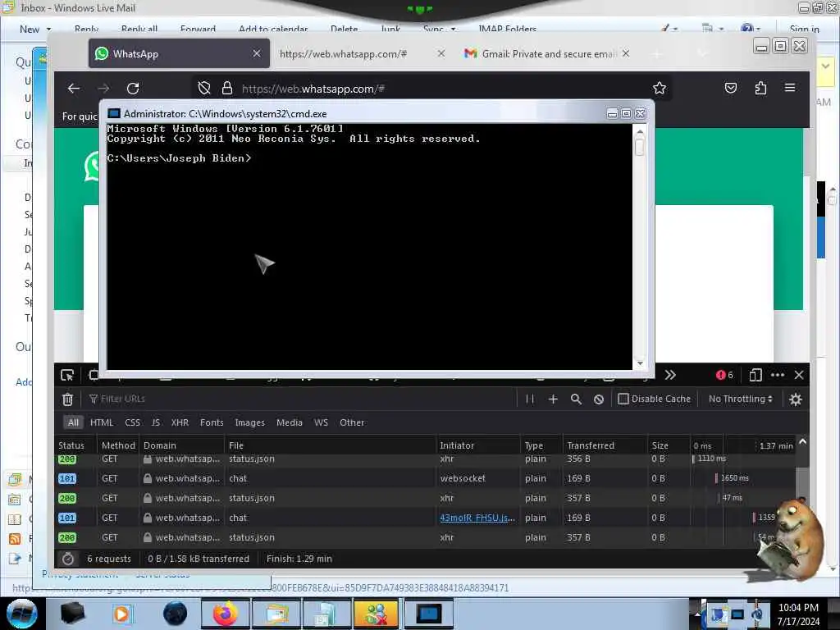This screenshot has height=630, width=840.
Task: Open taskbar clock showing 10:04 PM
Action: click(798, 614)
